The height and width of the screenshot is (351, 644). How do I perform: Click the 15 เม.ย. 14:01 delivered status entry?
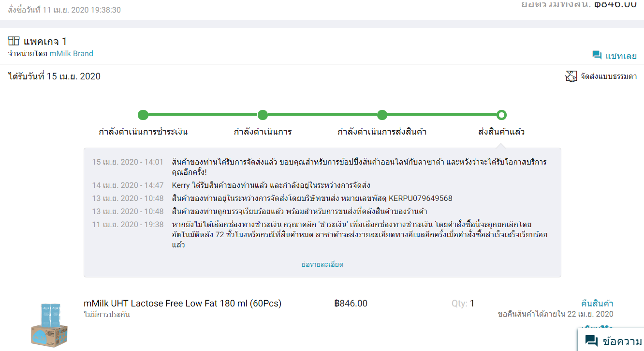click(359, 162)
